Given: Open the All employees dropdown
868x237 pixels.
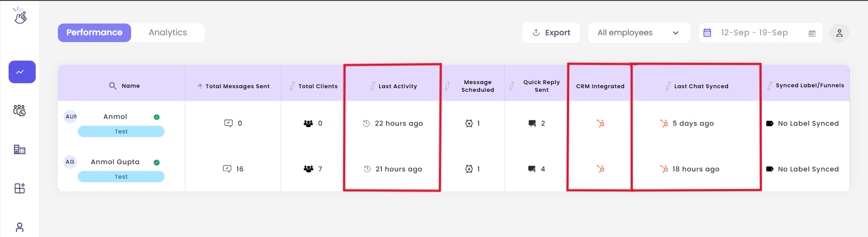Looking at the screenshot, I should [639, 33].
